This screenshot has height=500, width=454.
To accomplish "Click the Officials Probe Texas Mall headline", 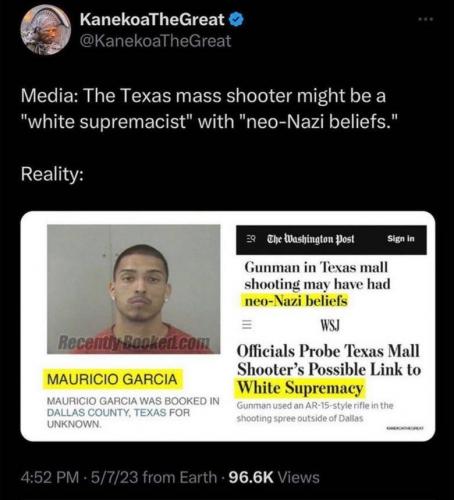I will tap(329, 369).
